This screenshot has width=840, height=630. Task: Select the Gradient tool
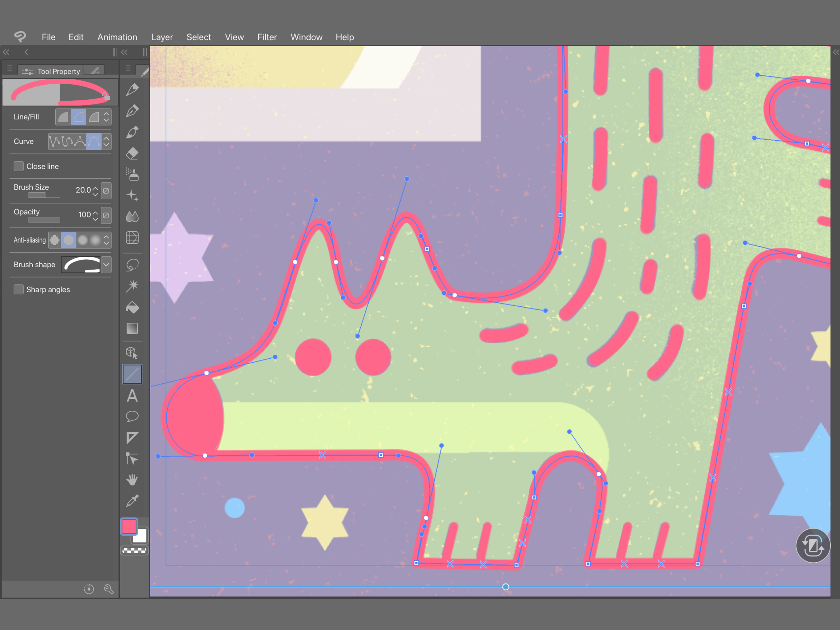coord(132,328)
